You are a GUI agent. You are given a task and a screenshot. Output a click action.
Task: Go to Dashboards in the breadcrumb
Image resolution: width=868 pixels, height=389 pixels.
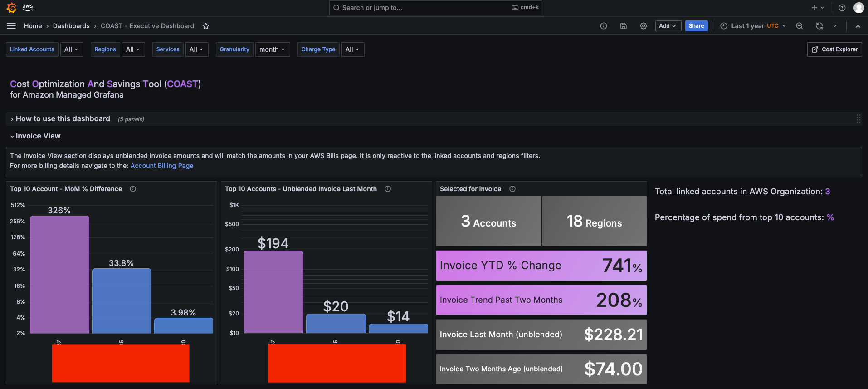pyautogui.click(x=71, y=26)
